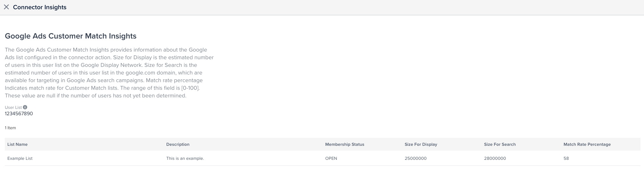Select the Example List row name
Screen dimensions: 644x191
coord(20,158)
